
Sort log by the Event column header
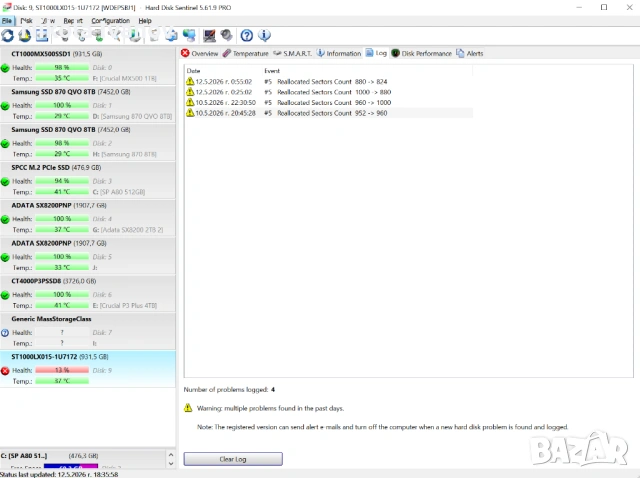367,71
